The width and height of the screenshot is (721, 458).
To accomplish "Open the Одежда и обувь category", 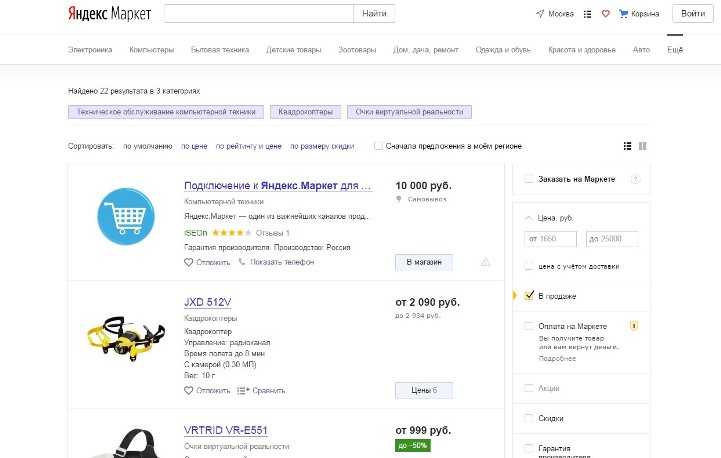I will [503, 50].
